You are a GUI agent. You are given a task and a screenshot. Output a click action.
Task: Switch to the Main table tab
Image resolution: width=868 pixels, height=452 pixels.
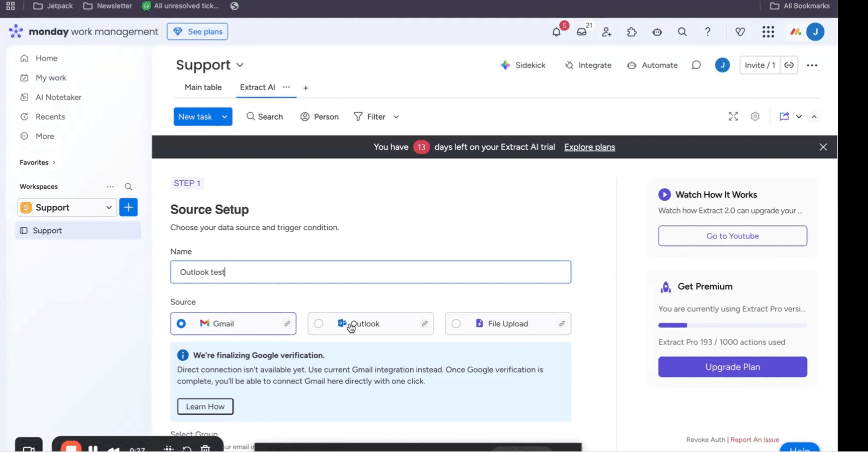(x=203, y=87)
